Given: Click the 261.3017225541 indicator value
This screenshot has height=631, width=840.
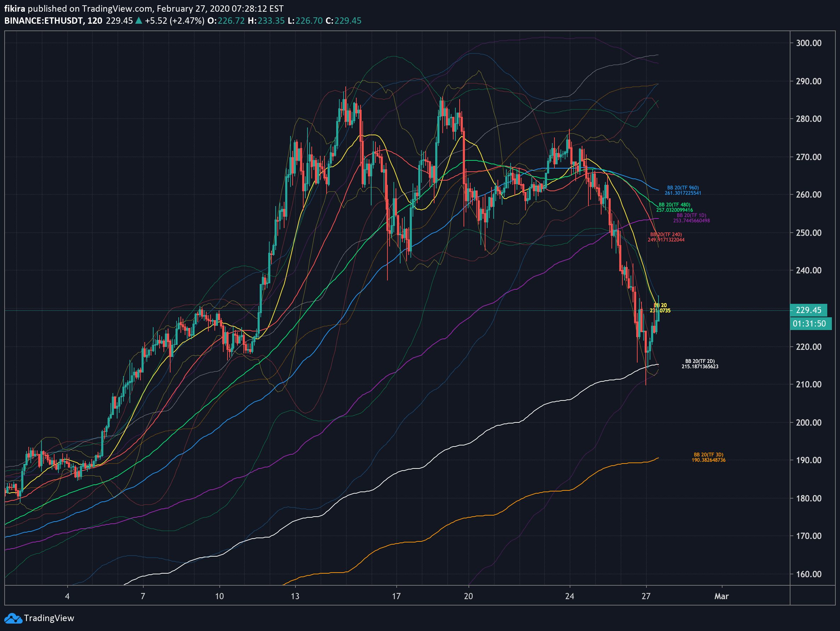Looking at the screenshot, I should tap(683, 193).
